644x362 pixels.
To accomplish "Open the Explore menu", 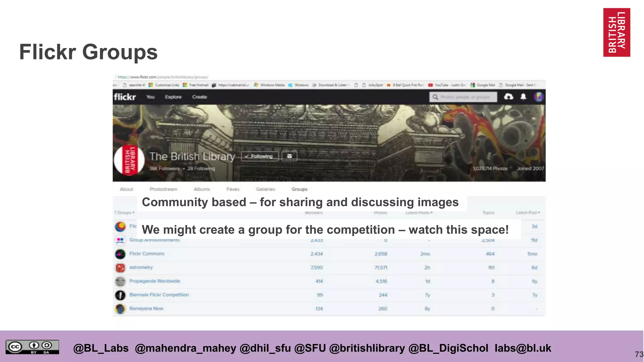I will (173, 97).
